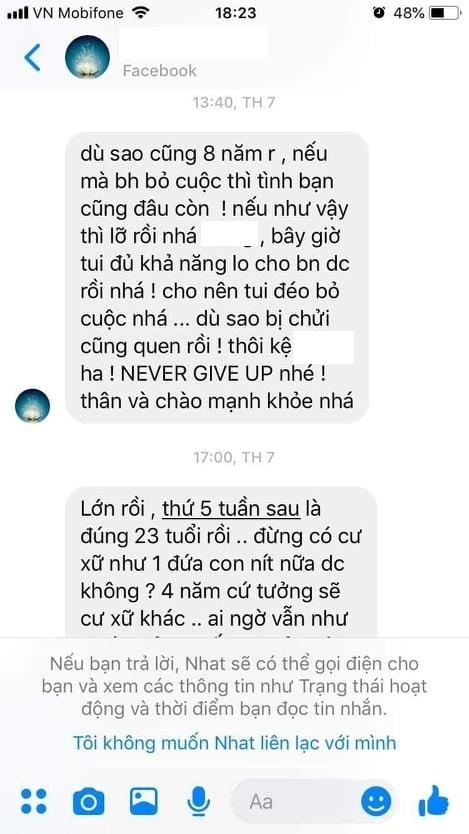Tap the underlined 'thứ 5 tuần sau' text
The width and height of the screenshot is (469, 834).
point(232,510)
